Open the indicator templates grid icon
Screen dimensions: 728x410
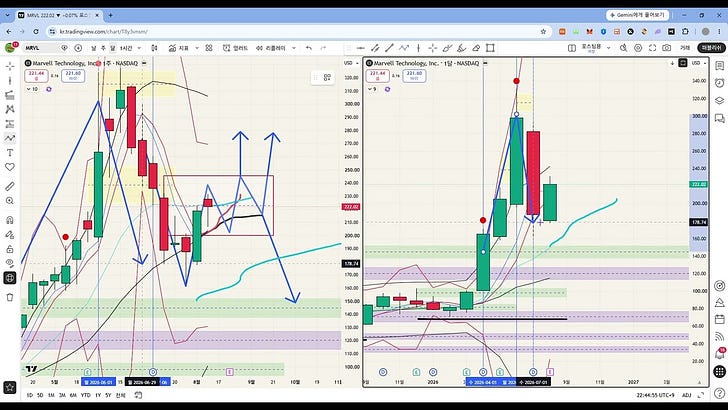pyautogui.click(x=209, y=48)
